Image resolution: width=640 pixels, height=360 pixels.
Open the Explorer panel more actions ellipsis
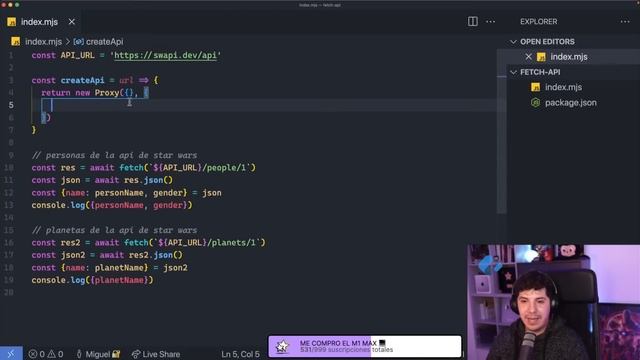[x=625, y=22]
